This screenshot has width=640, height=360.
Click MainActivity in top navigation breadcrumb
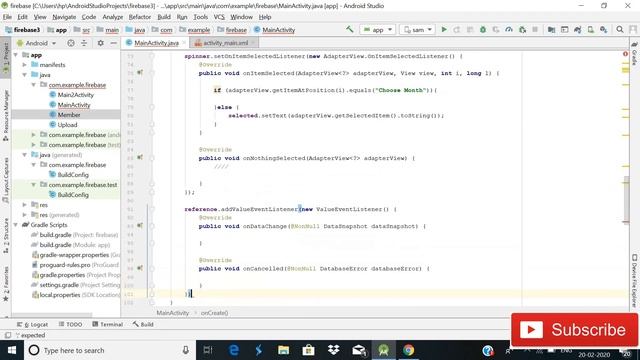(x=274, y=30)
